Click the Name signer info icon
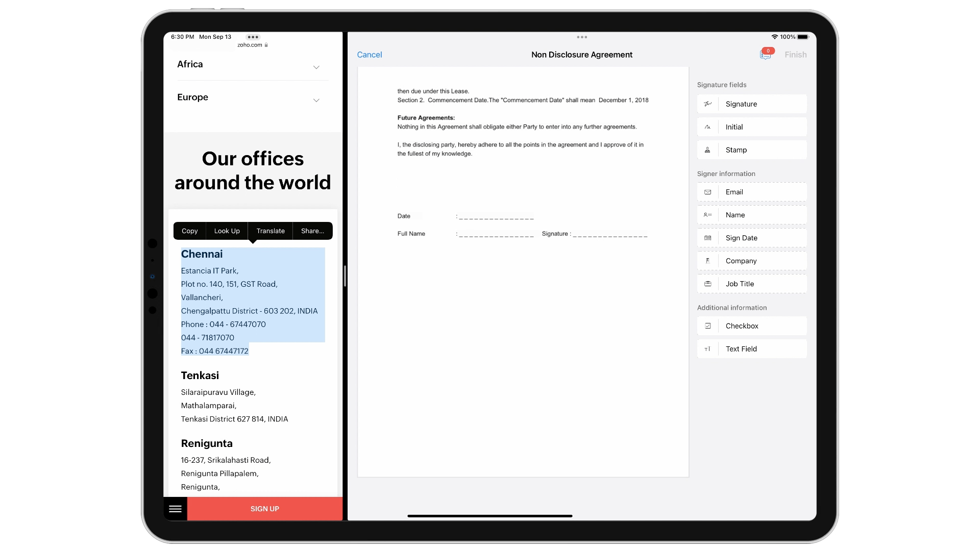980x551 pixels. point(708,215)
